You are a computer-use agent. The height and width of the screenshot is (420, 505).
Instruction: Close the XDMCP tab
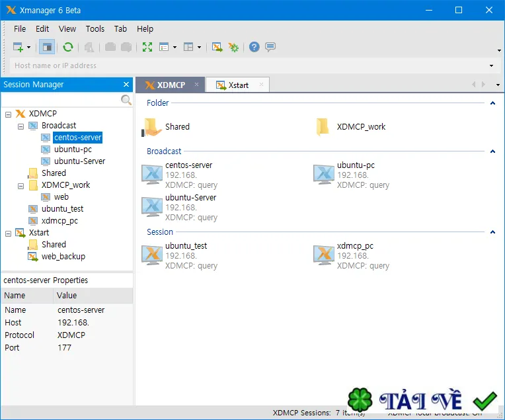click(196, 85)
